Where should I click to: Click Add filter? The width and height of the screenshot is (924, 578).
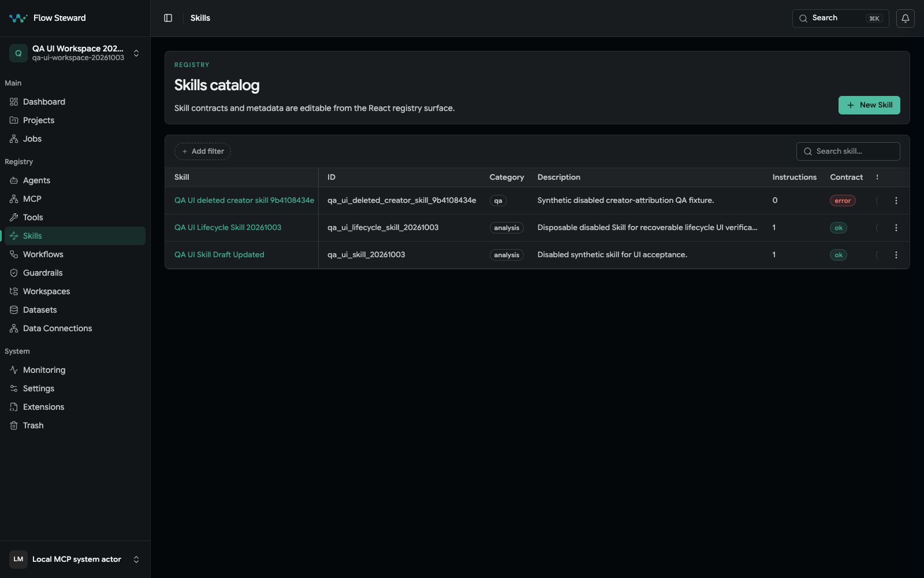coord(203,151)
